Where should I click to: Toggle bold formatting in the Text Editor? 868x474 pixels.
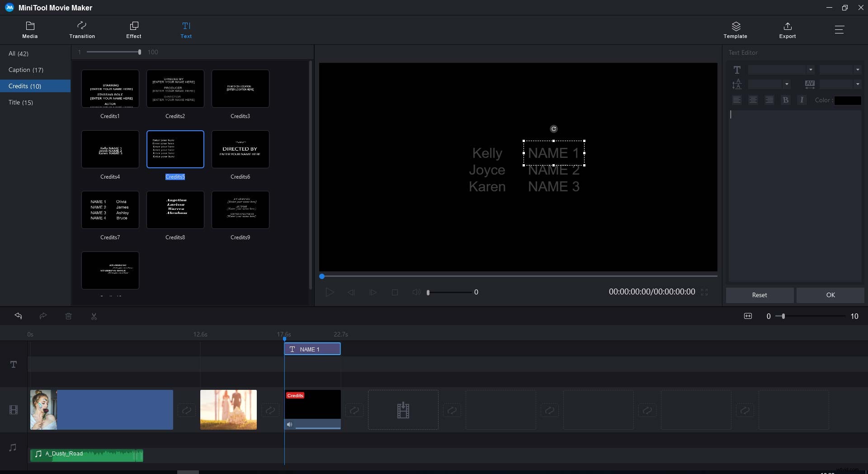point(785,100)
